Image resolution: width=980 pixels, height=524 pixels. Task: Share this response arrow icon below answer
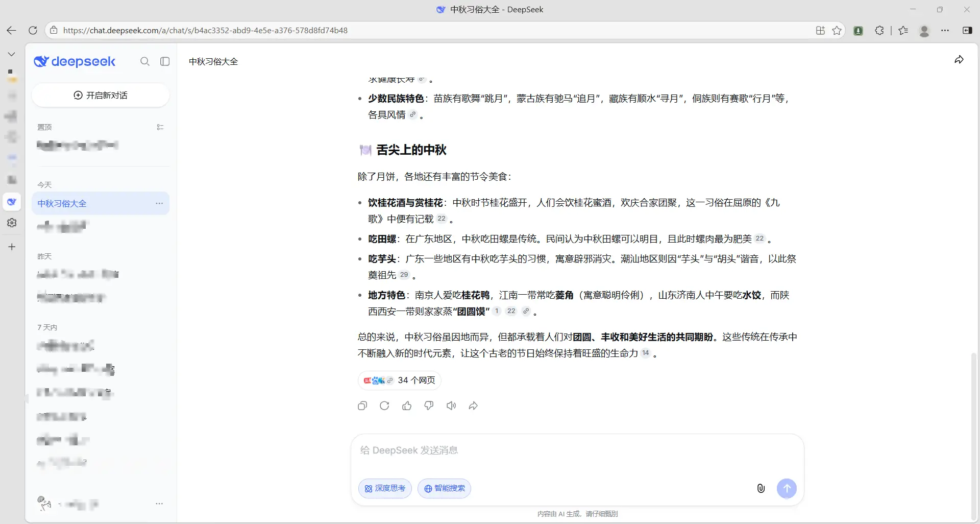tap(473, 406)
